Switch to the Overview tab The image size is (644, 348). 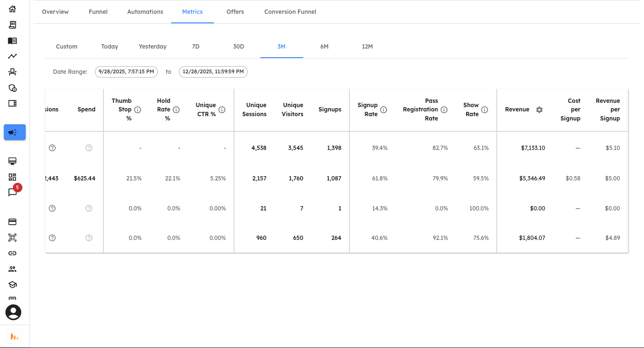pos(55,11)
